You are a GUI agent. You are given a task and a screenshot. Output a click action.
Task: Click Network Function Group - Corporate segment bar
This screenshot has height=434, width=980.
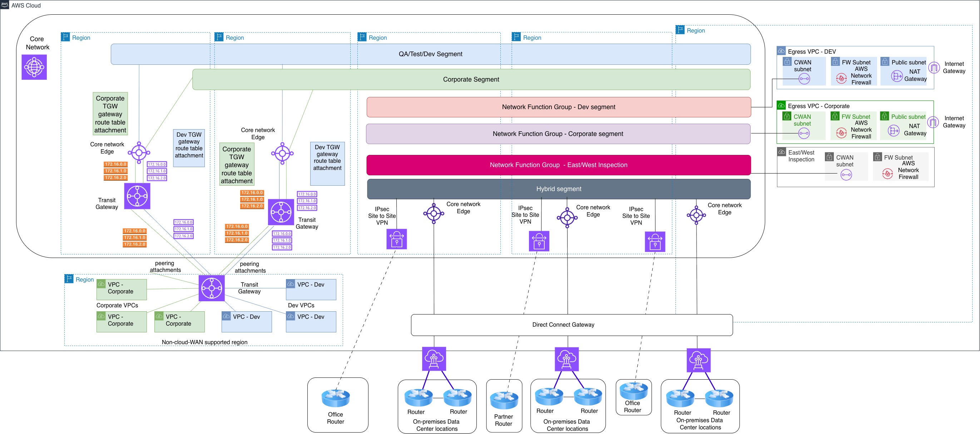pos(558,134)
